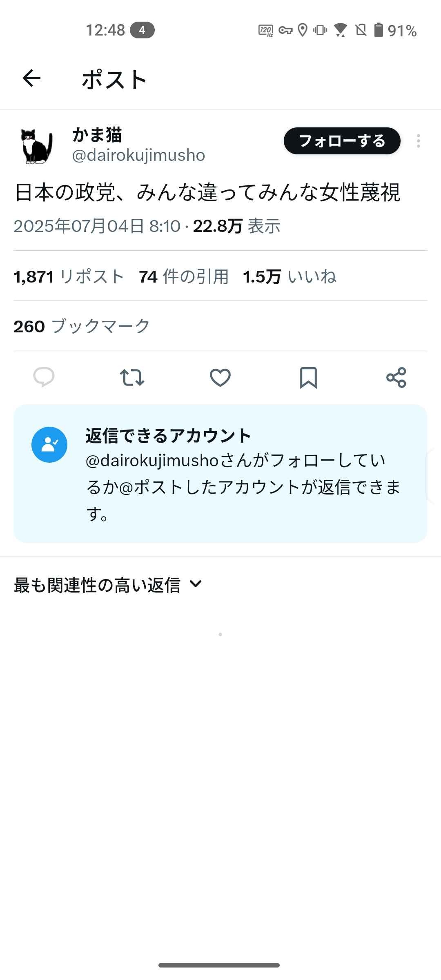View the 1,871 リポスト list

point(69,277)
